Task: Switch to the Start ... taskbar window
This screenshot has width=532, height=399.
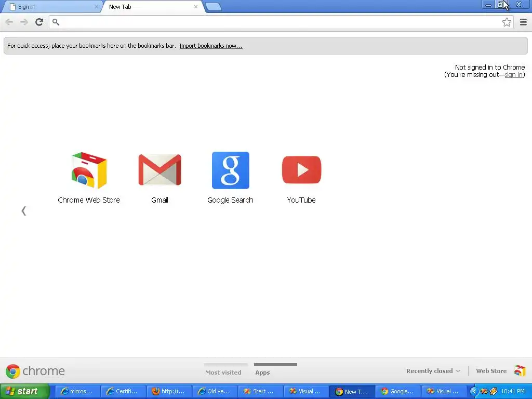Action: coord(261,391)
